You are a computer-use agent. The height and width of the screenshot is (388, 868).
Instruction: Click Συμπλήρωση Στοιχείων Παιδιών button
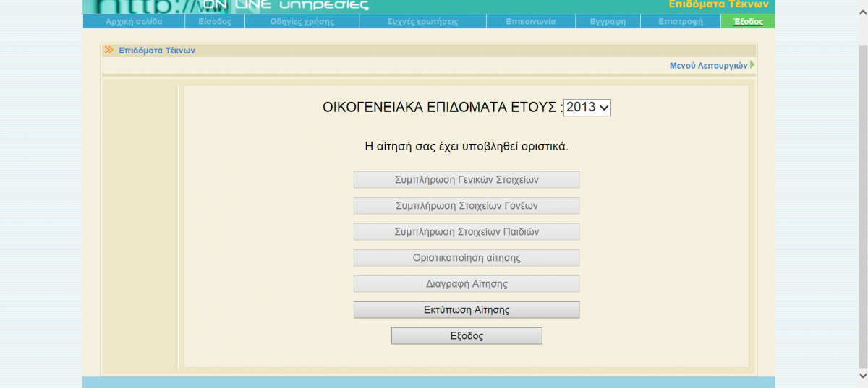click(467, 232)
